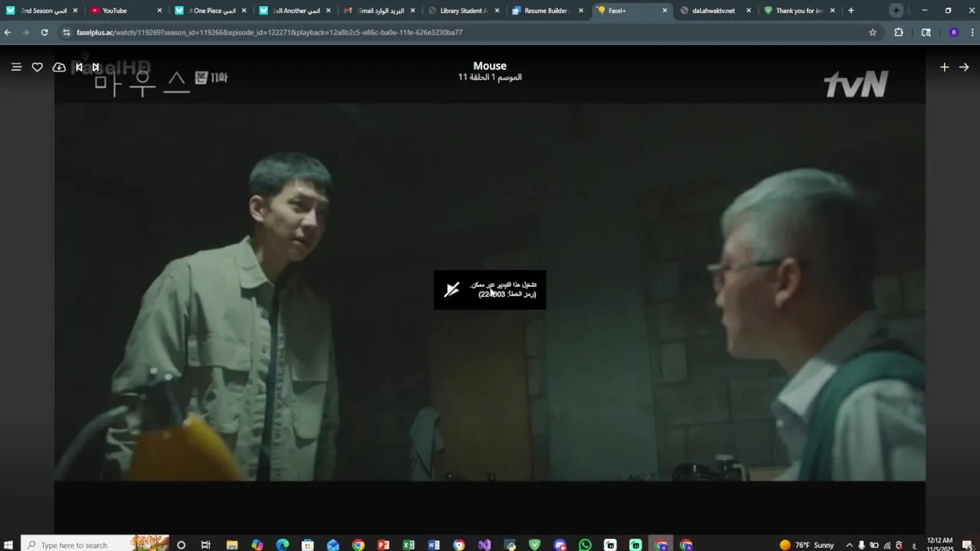
Task: Bookmark this page with the star
Action: point(872,32)
